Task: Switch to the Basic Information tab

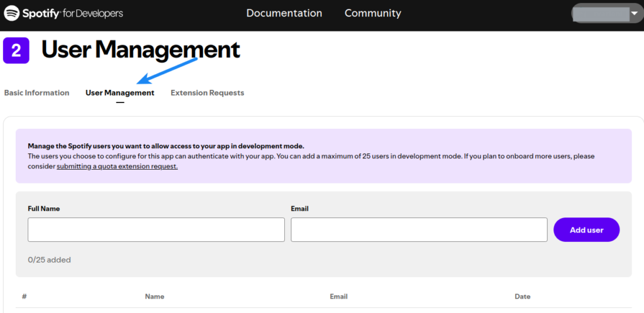Action: tap(36, 93)
